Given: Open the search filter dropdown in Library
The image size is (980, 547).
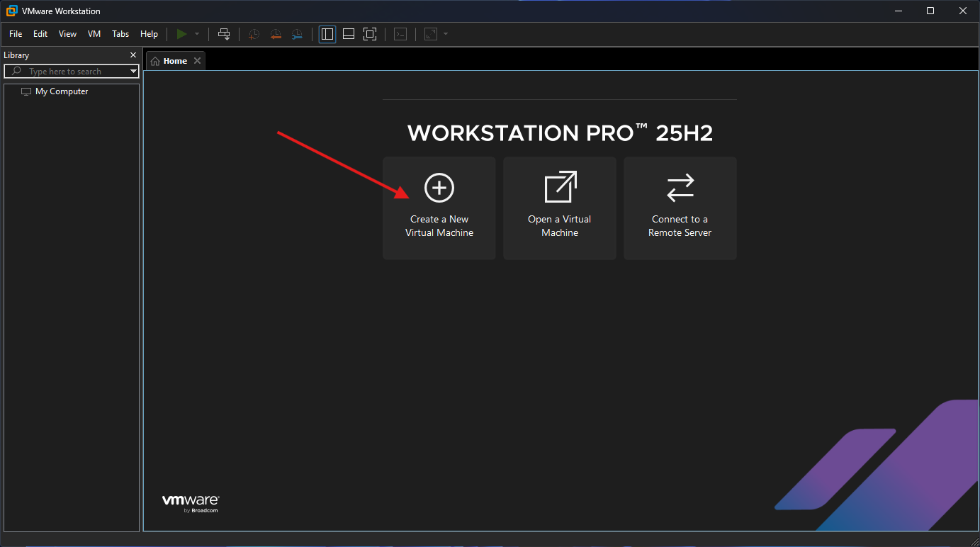Looking at the screenshot, I should click(x=133, y=72).
